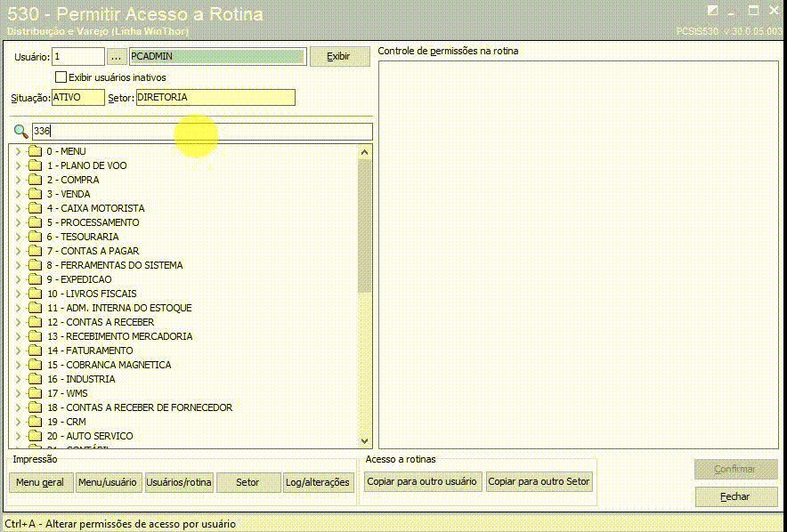Viewport: 787px width, 532px height.
Task: Click folder icon of 10 - LIVROS FISCAIS
Action: (35, 294)
